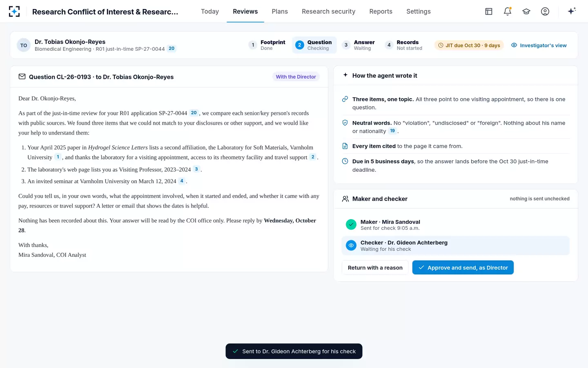Click the app logo in the top bar
Viewport: 588px width, 368px height.
click(x=14, y=11)
